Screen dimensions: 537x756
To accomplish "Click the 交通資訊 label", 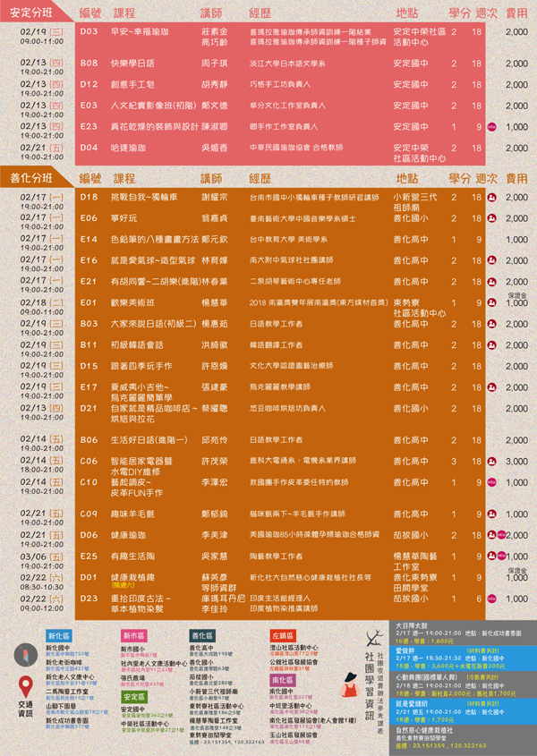I will (26, 709).
